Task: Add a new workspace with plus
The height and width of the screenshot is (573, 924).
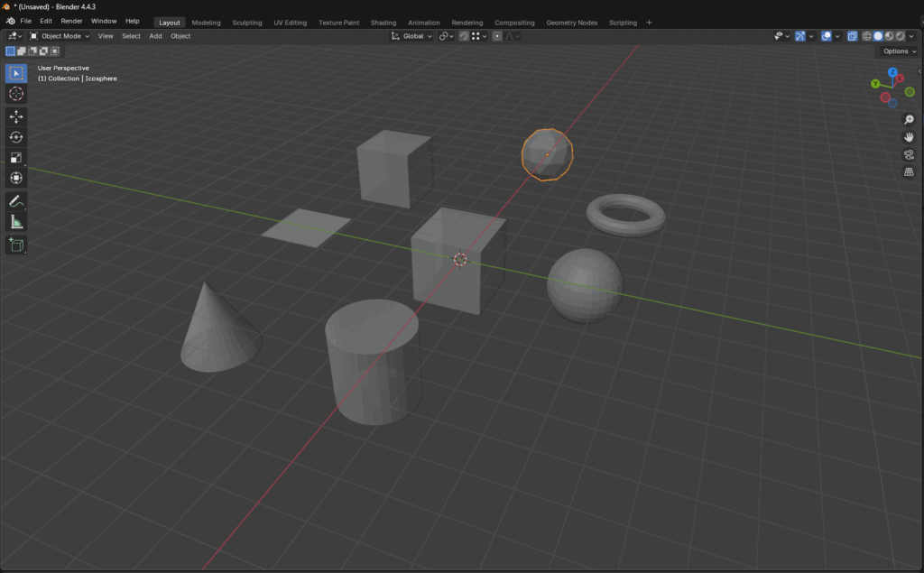Action: coord(650,23)
